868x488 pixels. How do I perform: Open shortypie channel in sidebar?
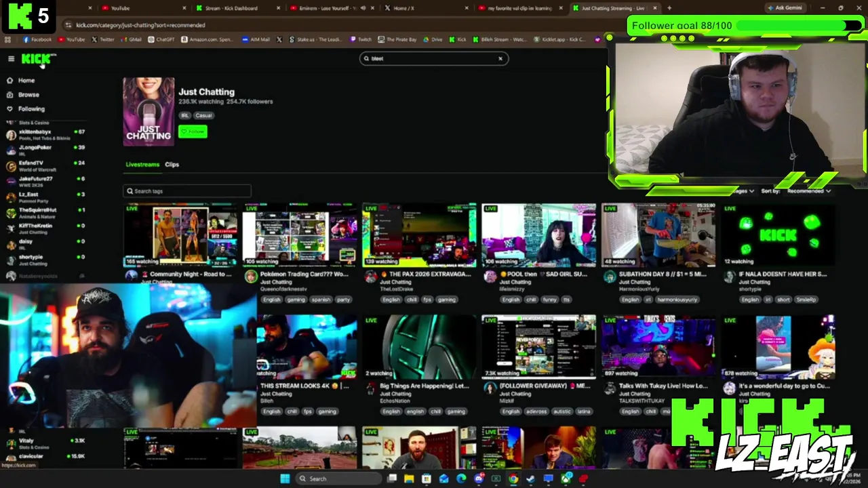(x=45, y=259)
